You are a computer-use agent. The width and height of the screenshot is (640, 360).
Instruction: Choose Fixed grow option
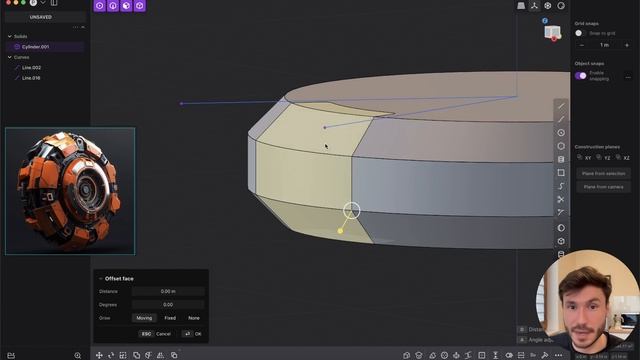(170, 318)
